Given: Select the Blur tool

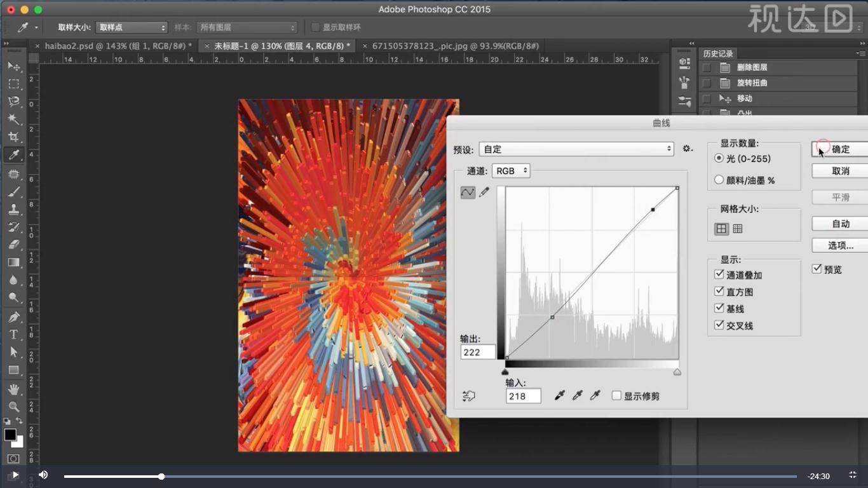Looking at the screenshot, I should tap(13, 280).
